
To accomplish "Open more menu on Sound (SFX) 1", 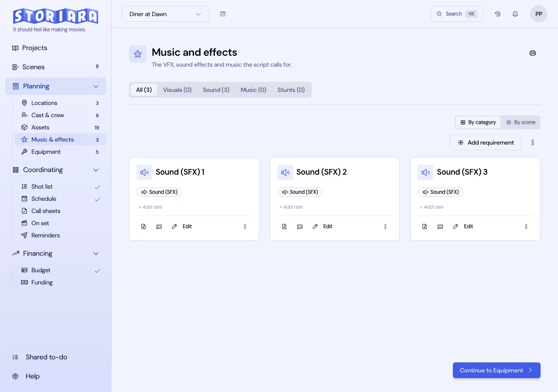I will [245, 226].
